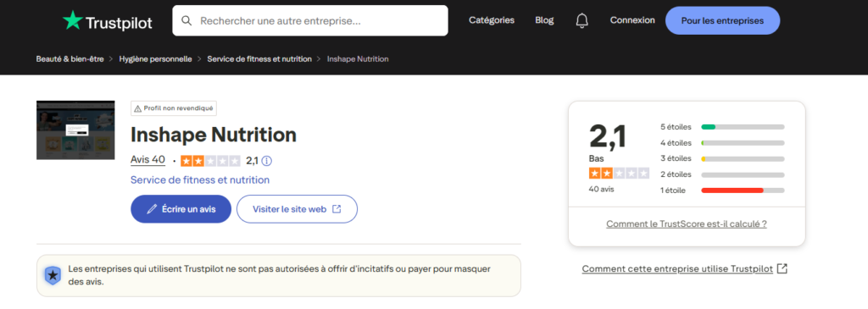Click external link icon after Comment cette entreprise utilise Trustpilot
Viewport: 868px width, 309px height.
(782, 268)
